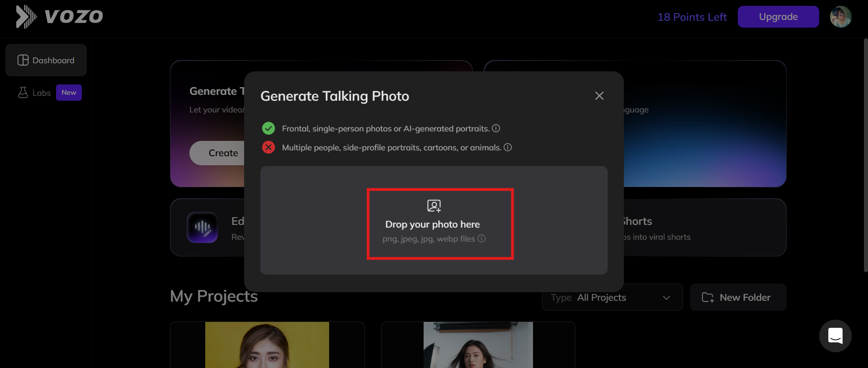Image resolution: width=868 pixels, height=368 pixels.
Task: Click the add-photo icon in the drop zone
Action: (434, 205)
